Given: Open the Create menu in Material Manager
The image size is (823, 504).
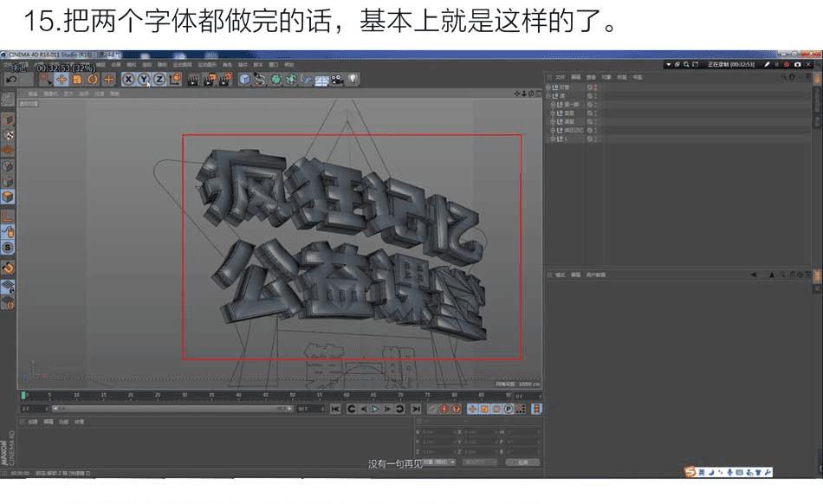Looking at the screenshot, I should [x=33, y=422].
